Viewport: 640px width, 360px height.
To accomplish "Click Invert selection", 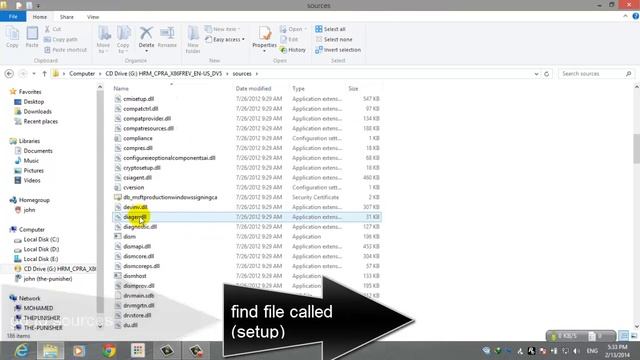I will (x=338, y=50).
